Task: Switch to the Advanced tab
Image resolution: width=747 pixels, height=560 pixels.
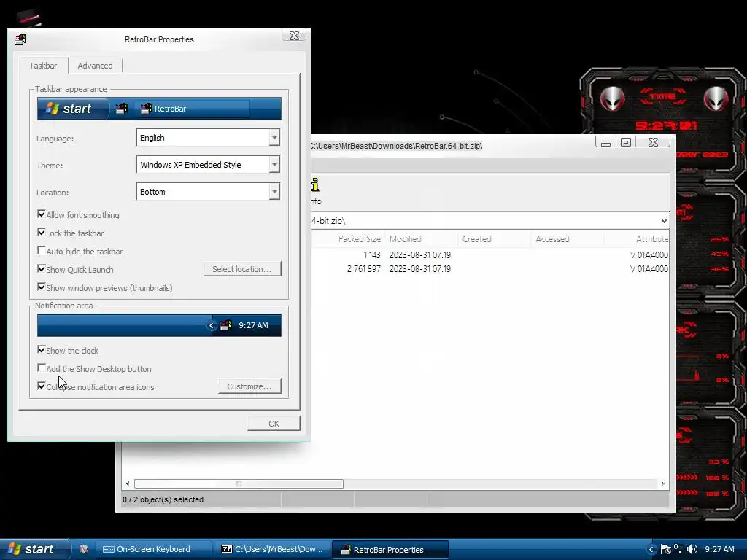Action: click(96, 66)
